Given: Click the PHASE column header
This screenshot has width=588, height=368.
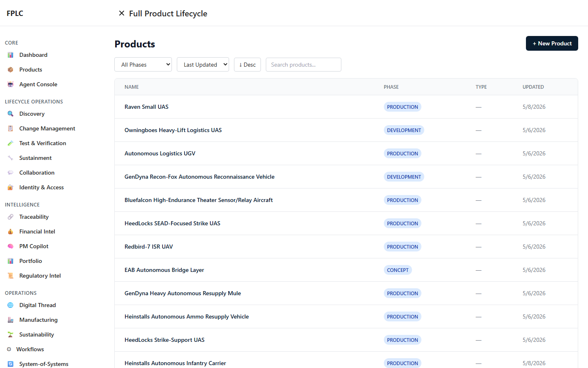Looking at the screenshot, I should pos(391,87).
